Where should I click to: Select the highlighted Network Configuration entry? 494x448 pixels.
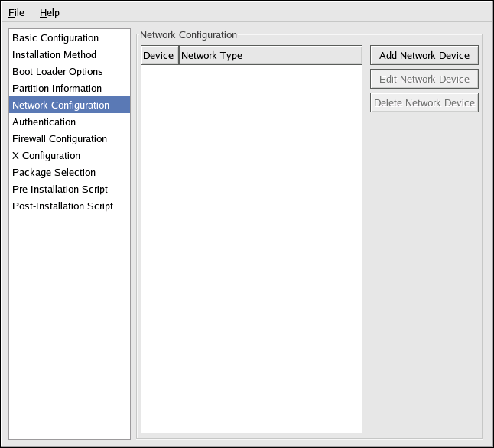click(61, 106)
